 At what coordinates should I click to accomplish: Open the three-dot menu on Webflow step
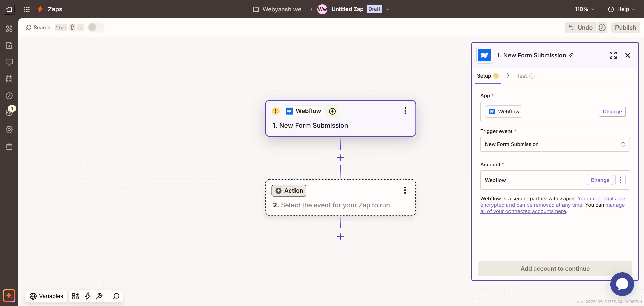(x=405, y=111)
